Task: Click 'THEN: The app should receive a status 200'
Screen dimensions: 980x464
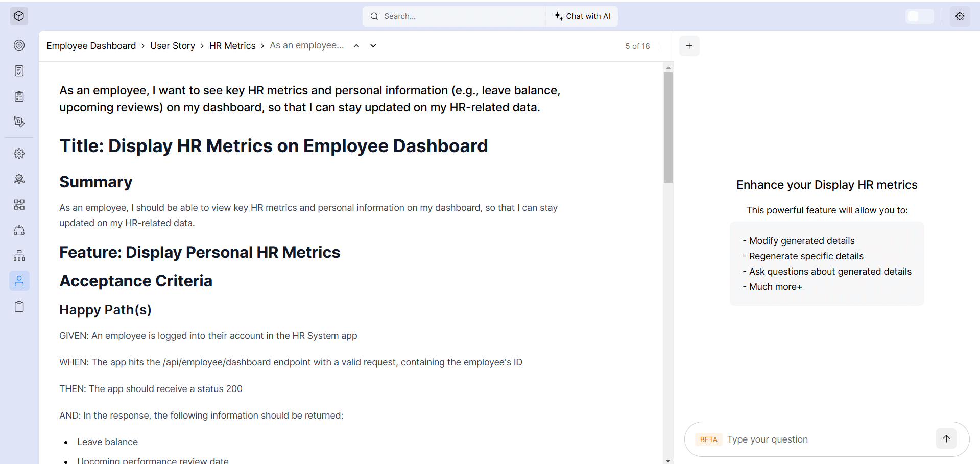Action: coord(151,389)
